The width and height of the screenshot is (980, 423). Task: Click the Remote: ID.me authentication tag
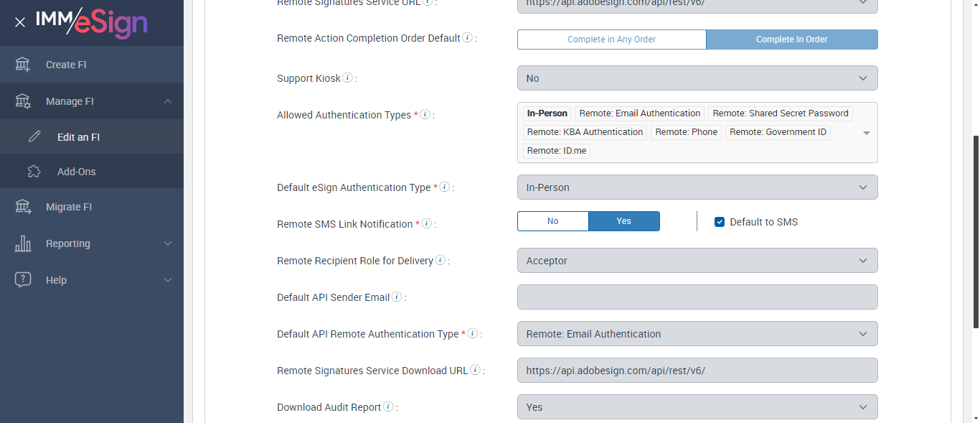[x=556, y=151]
